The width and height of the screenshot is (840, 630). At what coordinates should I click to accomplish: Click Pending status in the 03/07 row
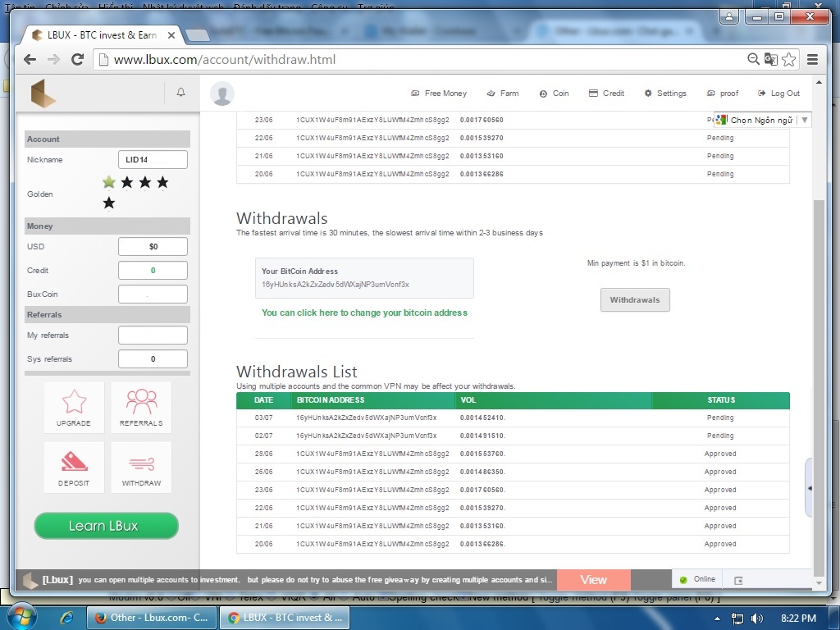720,418
